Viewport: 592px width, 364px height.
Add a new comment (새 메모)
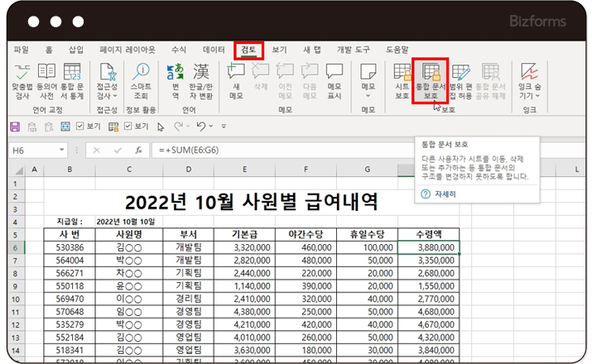(236, 80)
